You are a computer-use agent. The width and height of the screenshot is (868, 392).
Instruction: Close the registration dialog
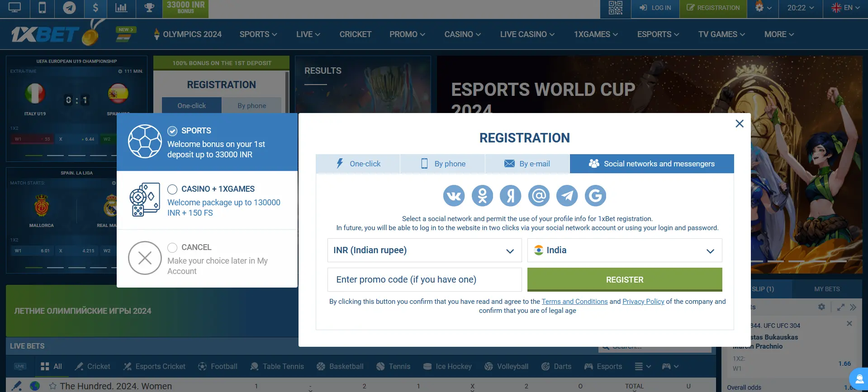740,123
